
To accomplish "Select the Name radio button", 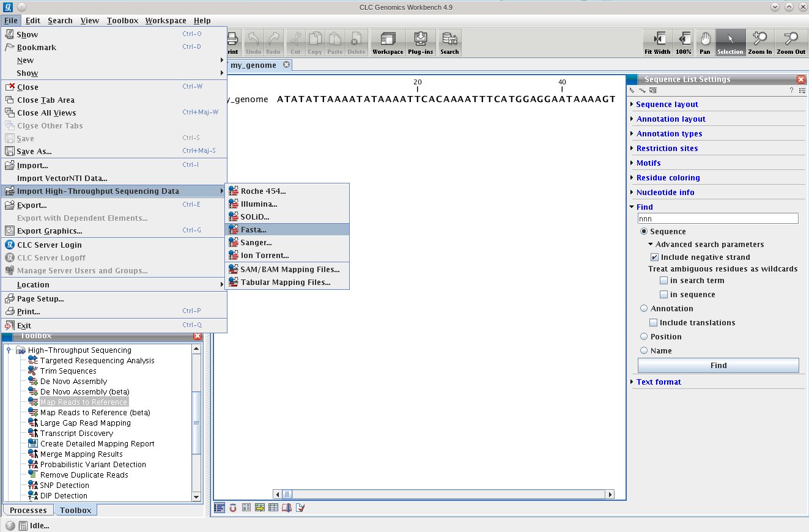I will click(644, 351).
